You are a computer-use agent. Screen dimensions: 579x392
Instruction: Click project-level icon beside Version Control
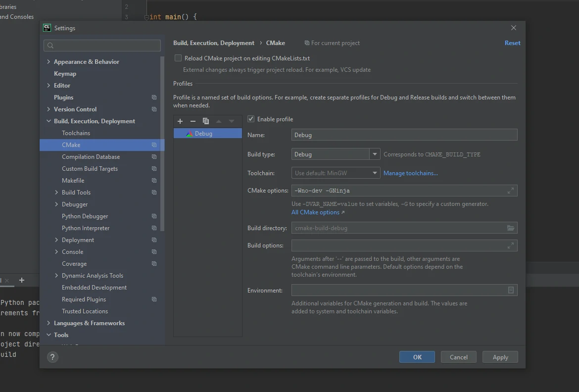[x=154, y=109]
